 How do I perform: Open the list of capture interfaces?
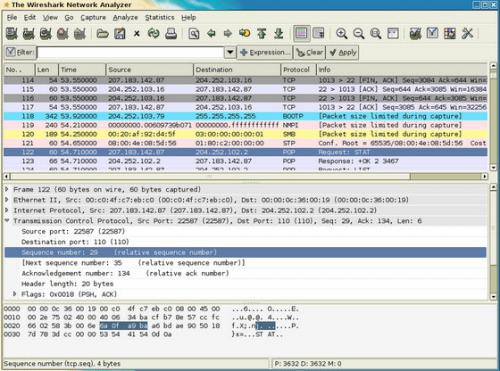coord(12,34)
